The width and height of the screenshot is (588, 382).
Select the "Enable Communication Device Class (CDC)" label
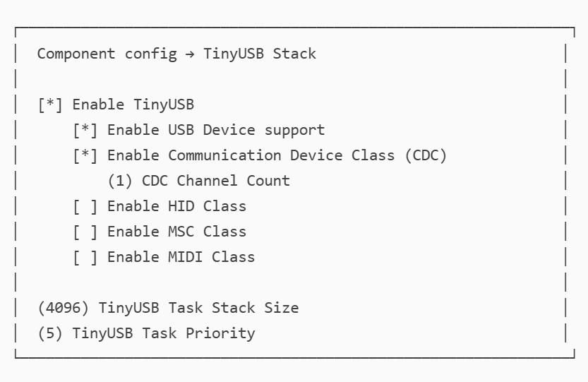[x=277, y=155]
